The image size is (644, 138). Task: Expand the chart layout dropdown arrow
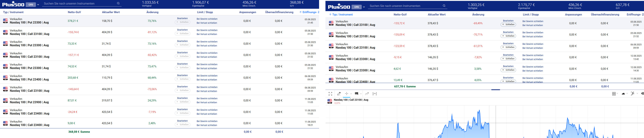[x=618, y=94]
